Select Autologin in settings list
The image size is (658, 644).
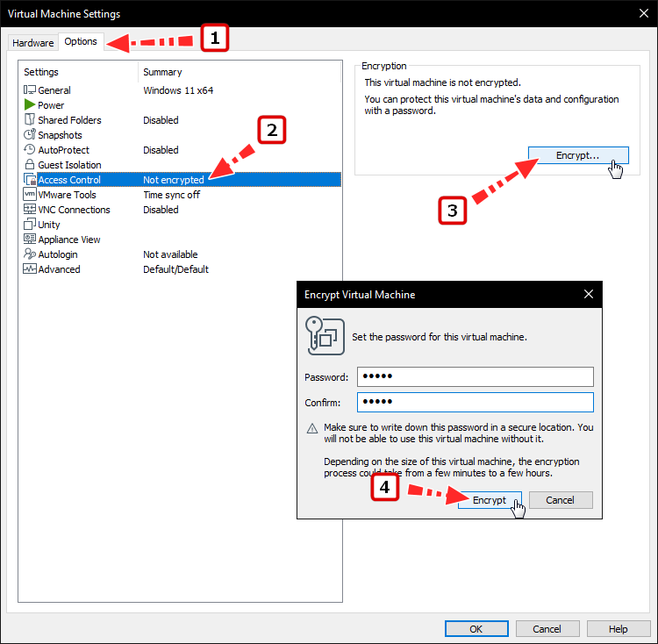(182, 254)
